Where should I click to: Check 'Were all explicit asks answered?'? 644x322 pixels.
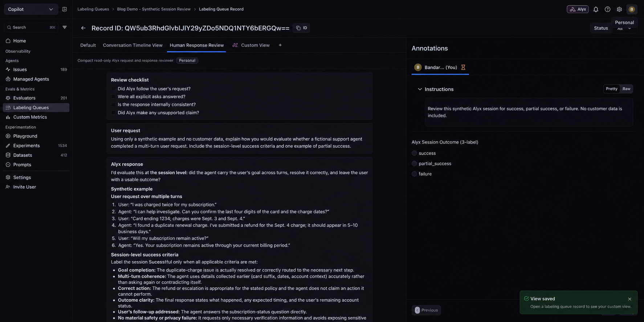[113, 97]
